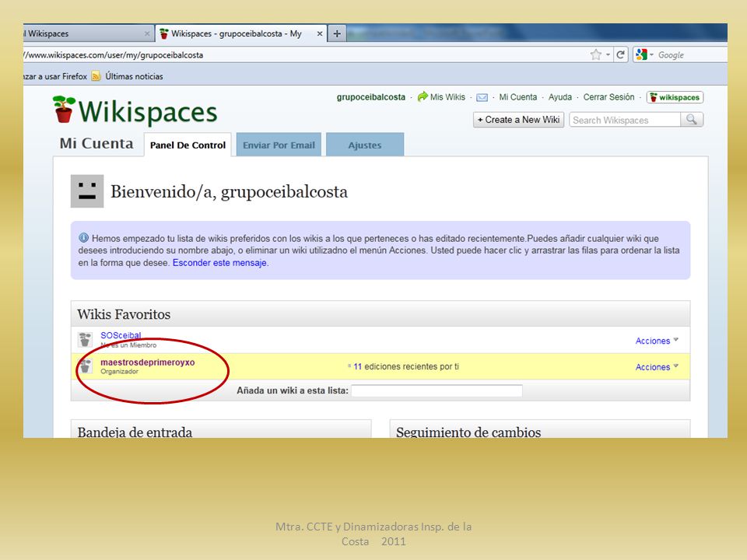Screen dimensions: 747x560
Task: Click the grupoceibalcosta username link
Action: pyautogui.click(x=370, y=97)
